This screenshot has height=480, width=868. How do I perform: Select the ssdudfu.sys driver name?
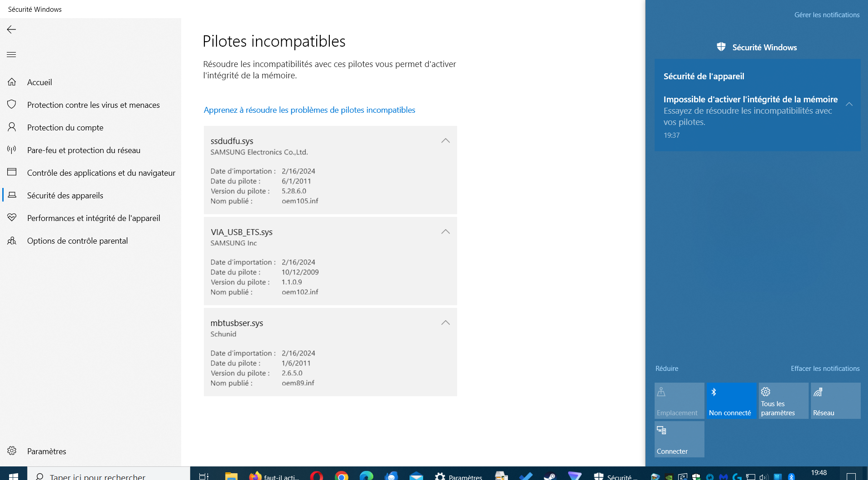click(x=232, y=141)
